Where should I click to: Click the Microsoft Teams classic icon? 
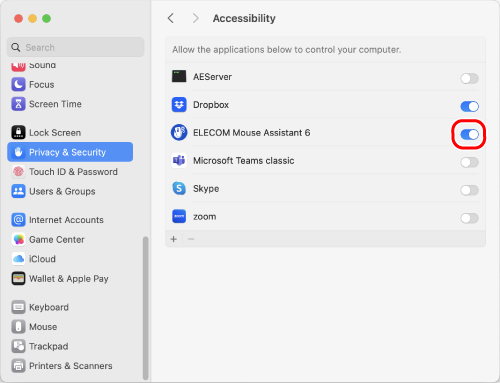pyautogui.click(x=179, y=161)
